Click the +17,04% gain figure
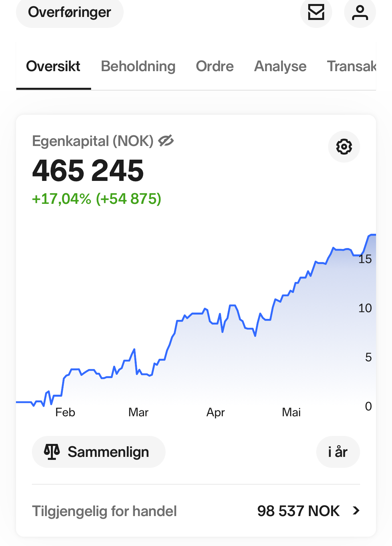The width and height of the screenshot is (392, 546). (62, 199)
